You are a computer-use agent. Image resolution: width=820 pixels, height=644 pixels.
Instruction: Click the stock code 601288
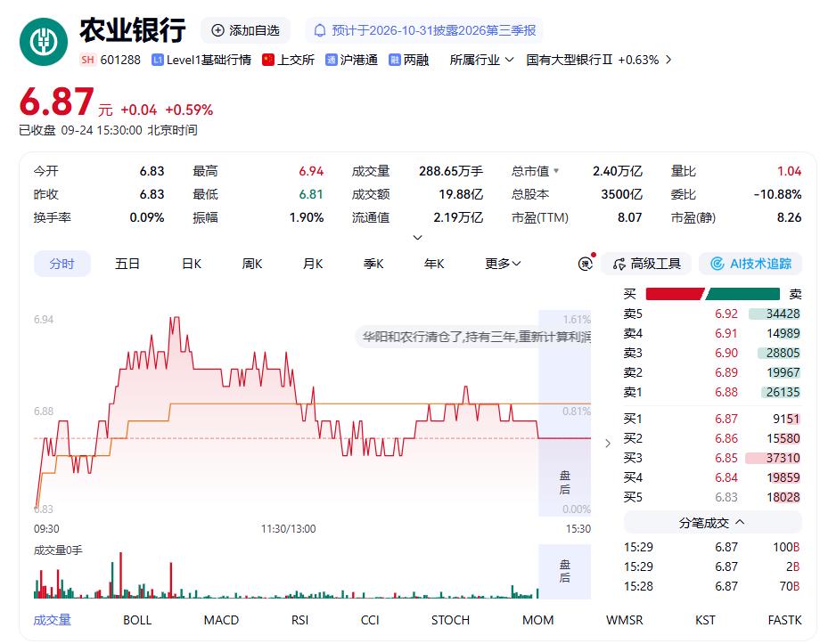120,60
